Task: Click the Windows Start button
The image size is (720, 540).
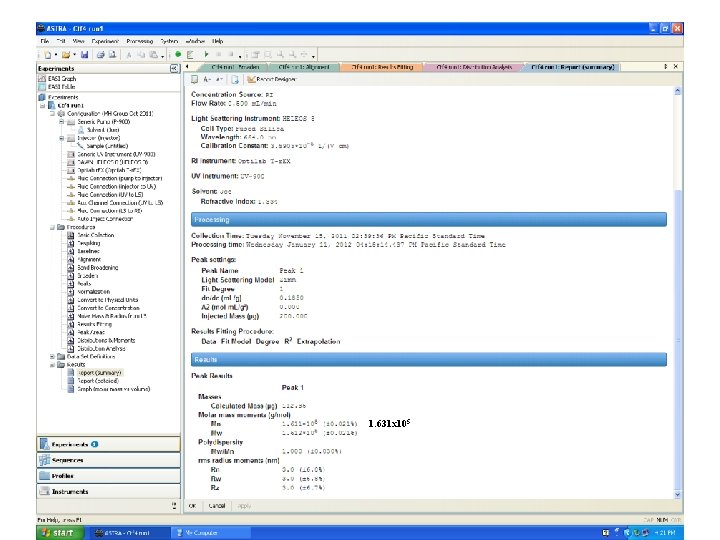Action: click(61, 533)
